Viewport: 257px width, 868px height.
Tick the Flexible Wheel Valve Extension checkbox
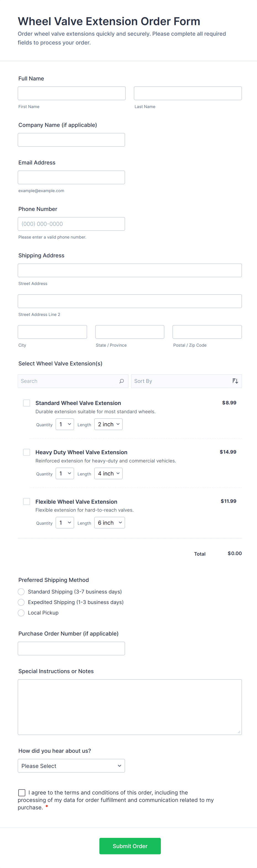click(27, 501)
